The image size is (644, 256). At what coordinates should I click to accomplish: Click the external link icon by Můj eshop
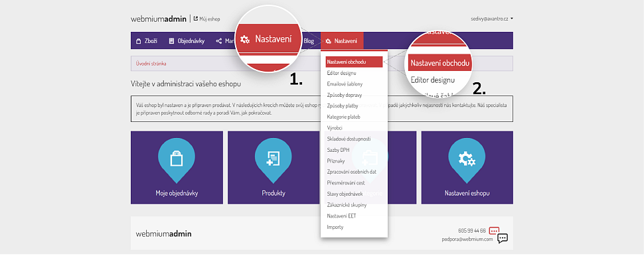[x=196, y=19]
